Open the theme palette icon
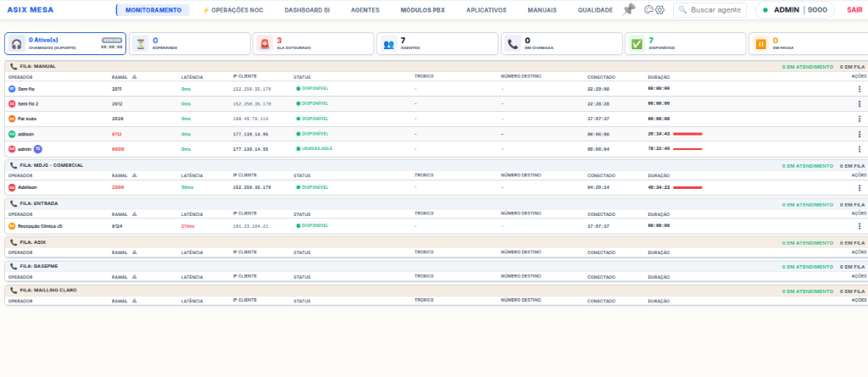This screenshot has width=868, height=377. point(648,10)
